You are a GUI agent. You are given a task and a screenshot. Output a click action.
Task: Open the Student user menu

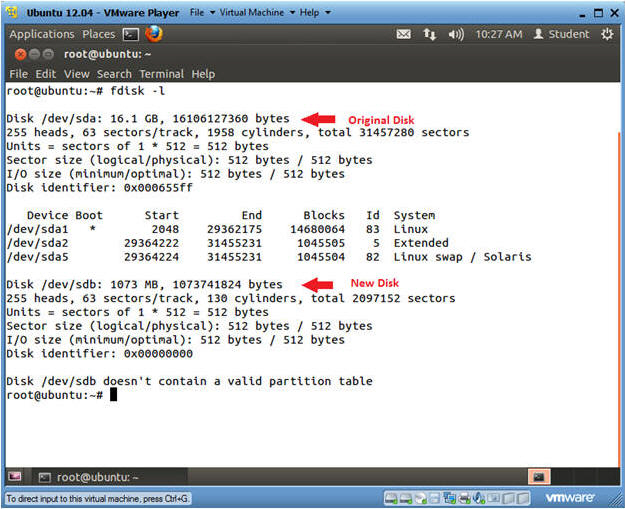(561, 34)
